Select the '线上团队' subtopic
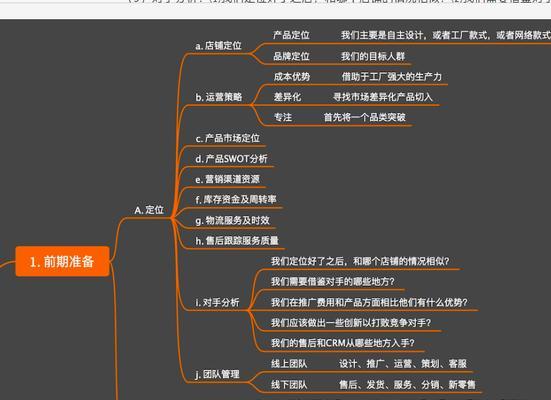Viewport: 551px width, 400px height. coord(289,364)
